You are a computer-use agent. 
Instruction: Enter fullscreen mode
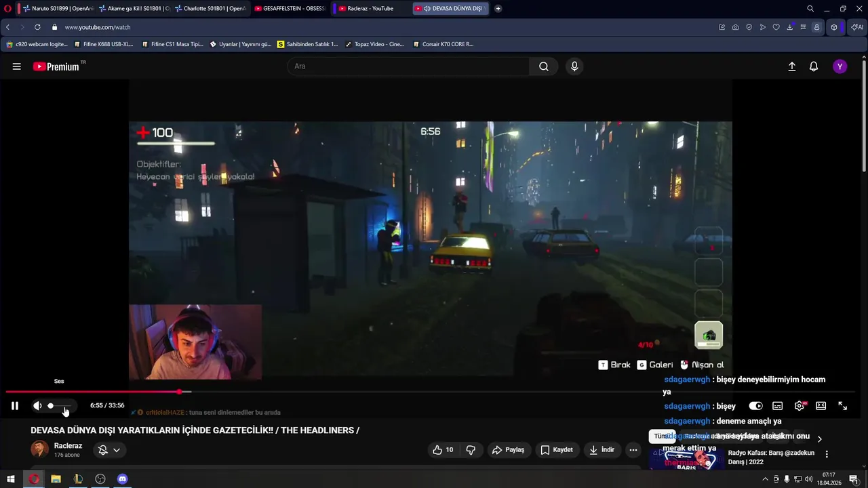point(843,406)
